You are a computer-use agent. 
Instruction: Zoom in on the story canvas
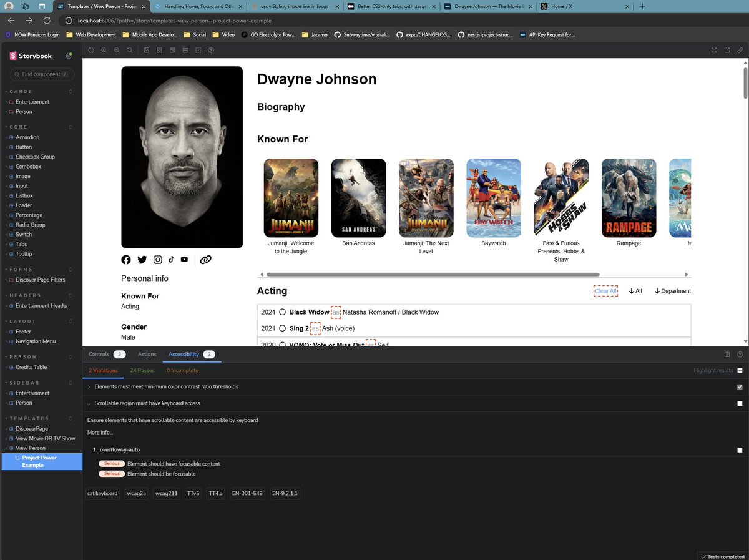coord(104,50)
